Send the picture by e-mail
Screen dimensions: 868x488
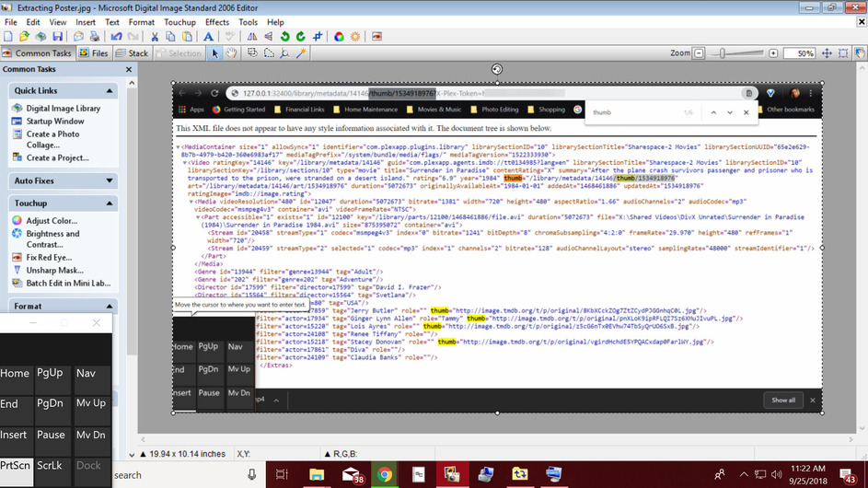pyautogui.click(x=78, y=37)
